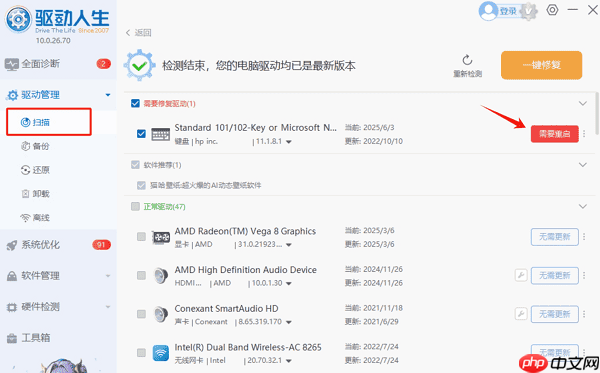Click the 软件管理 lock icon

pos(12,276)
